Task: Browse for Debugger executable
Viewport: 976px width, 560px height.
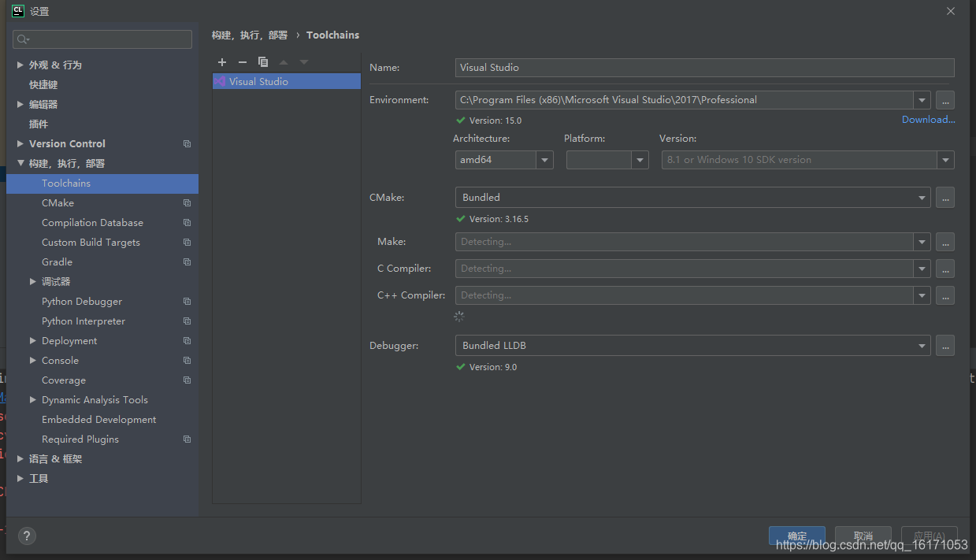Action: point(945,346)
